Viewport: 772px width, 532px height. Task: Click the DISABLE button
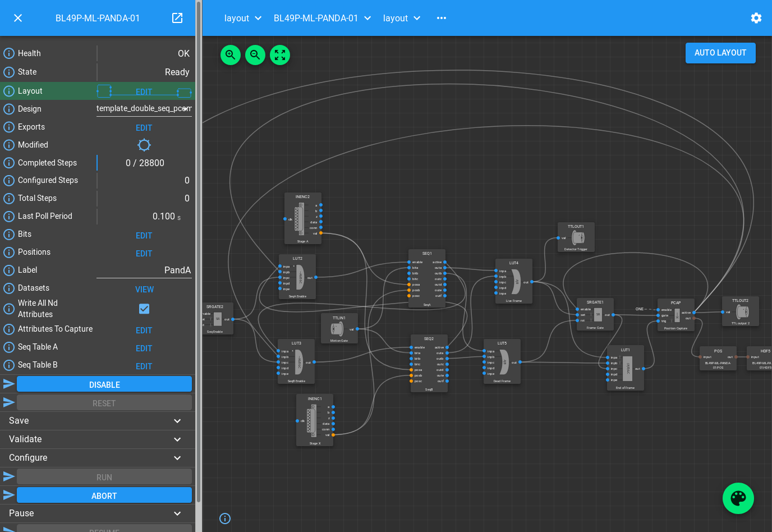(x=104, y=384)
